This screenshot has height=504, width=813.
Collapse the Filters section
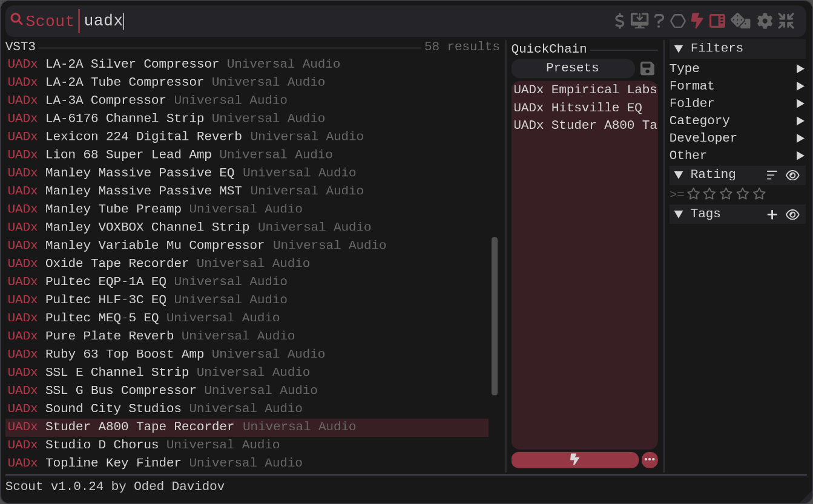coord(679,49)
